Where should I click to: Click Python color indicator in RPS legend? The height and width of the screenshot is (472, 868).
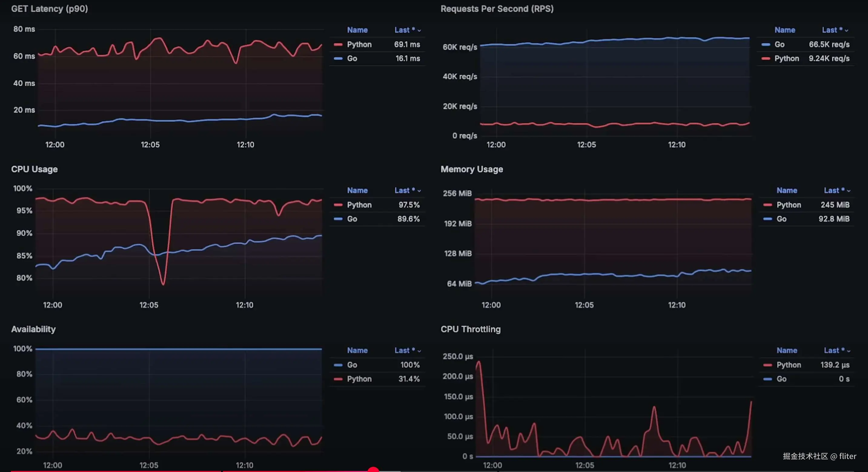pyautogui.click(x=766, y=59)
